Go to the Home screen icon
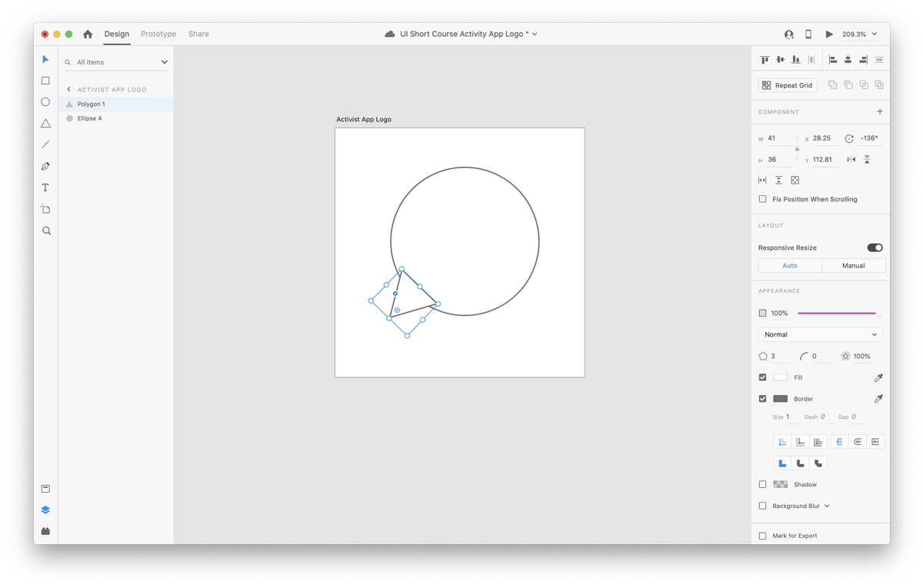This screenshot has height=588, width=923. pos(88,34)
